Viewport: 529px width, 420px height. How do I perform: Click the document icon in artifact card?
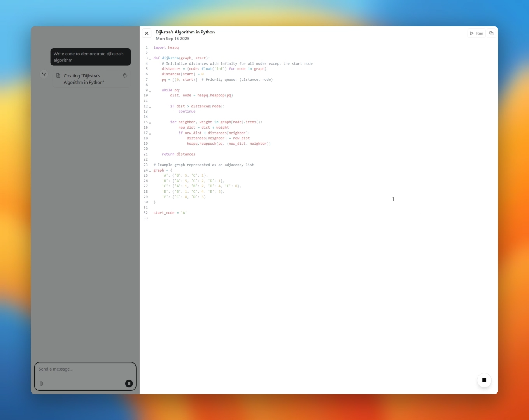58,76
